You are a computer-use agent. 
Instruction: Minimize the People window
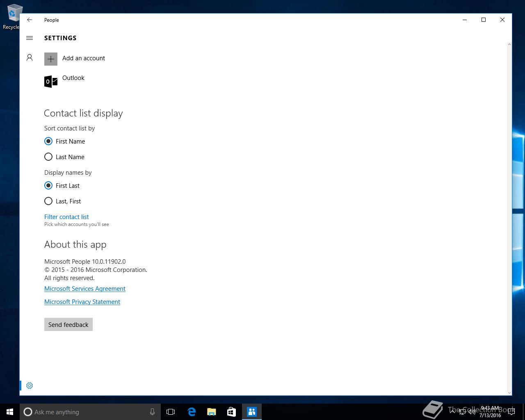(x=465, y=20)
